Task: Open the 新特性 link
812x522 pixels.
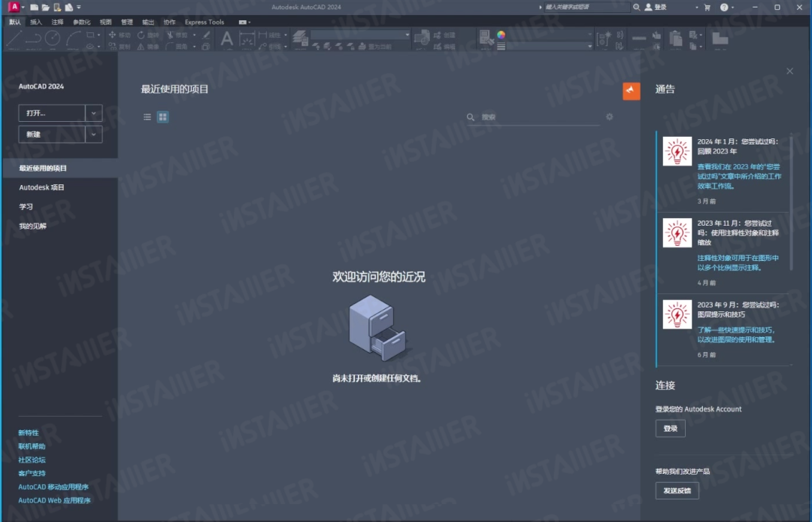Action: (29, 433)
